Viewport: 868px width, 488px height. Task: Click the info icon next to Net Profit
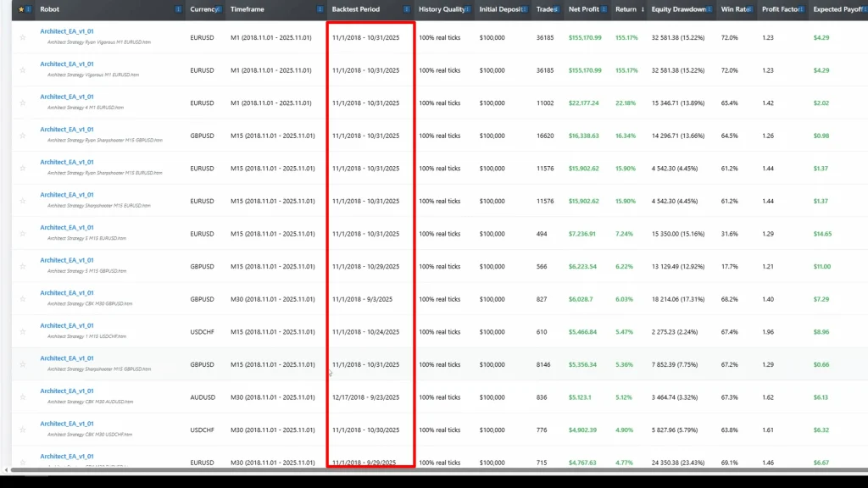pos(605,9)
